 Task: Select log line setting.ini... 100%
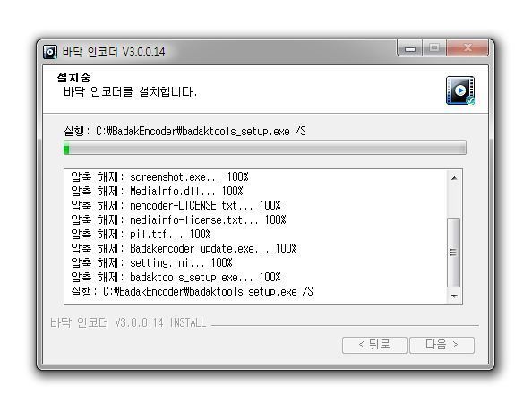(x=151, y=263)
